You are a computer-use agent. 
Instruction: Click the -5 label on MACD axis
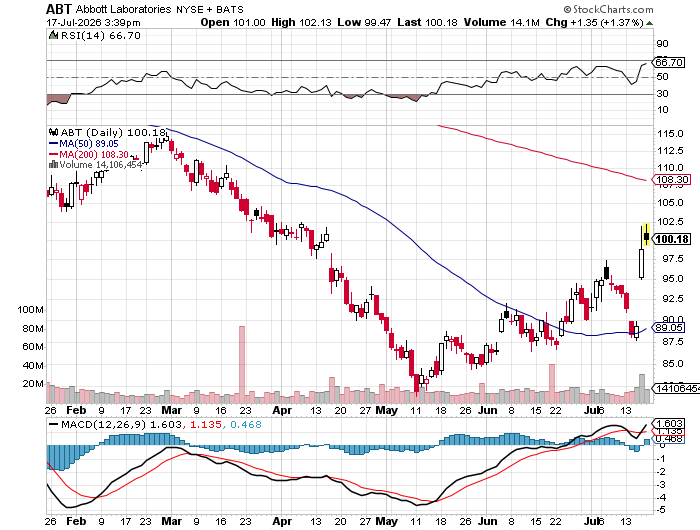coord(661,510)
